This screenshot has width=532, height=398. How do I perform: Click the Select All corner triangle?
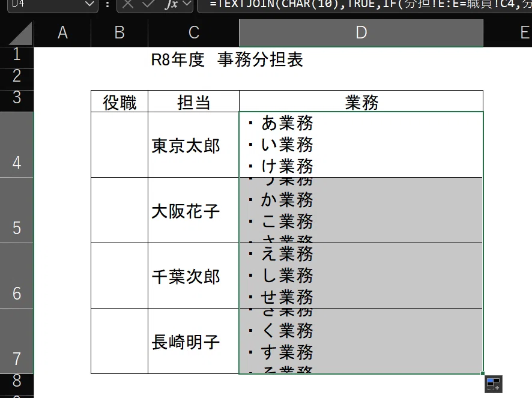pyautogui.click(x=20, y=33)
